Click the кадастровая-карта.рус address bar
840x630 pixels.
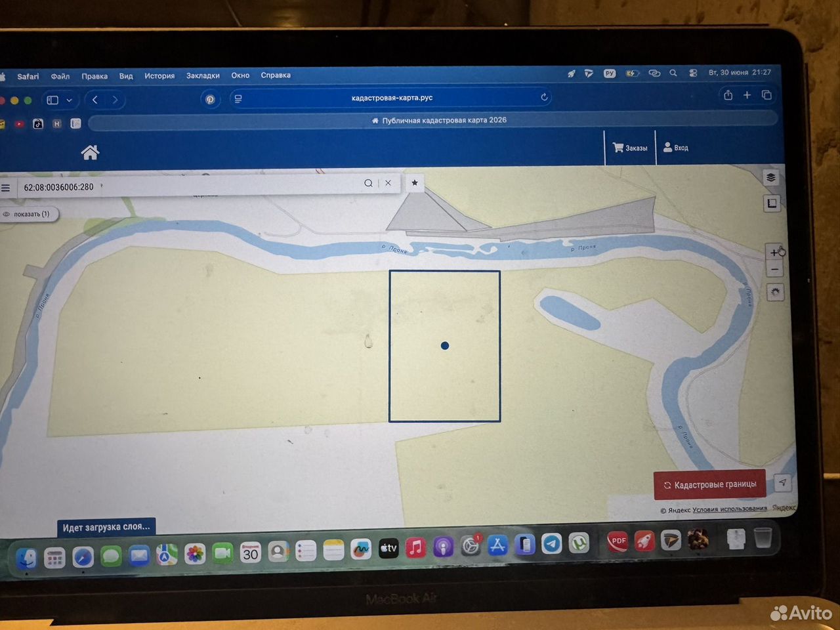click(392, 98)
